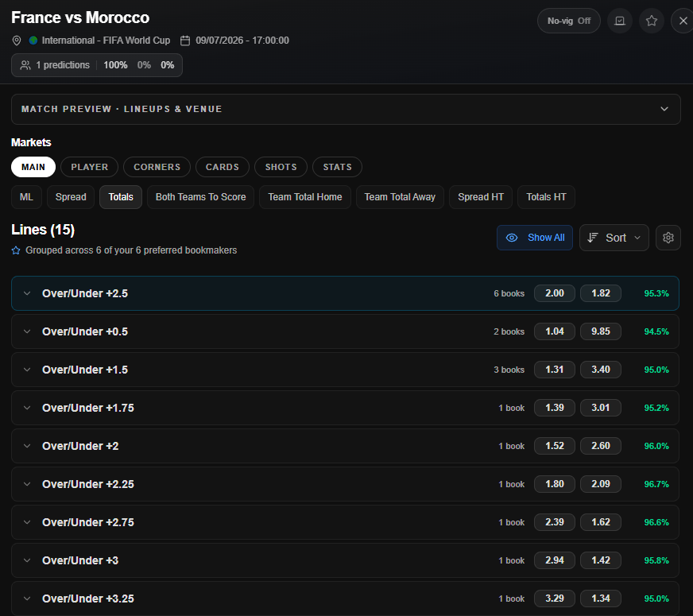Select the ML market chip
The width and height of the screenshot is (693, 616).
(26, 197)
